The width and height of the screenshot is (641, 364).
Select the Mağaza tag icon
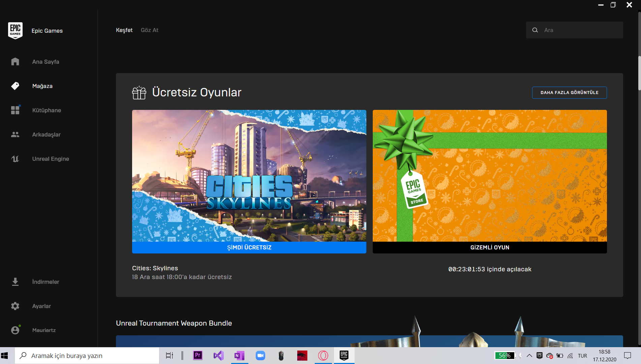(x=15, y=86)
